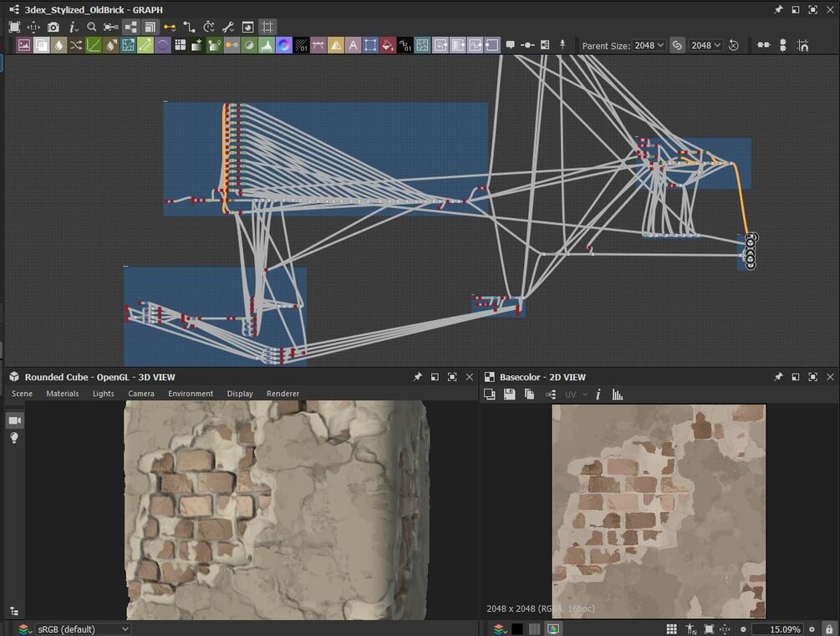The width and height of the screenshot is (840, 636).
Task: Open channel layers dropdown in 2D view
Action: pos(500,629)
